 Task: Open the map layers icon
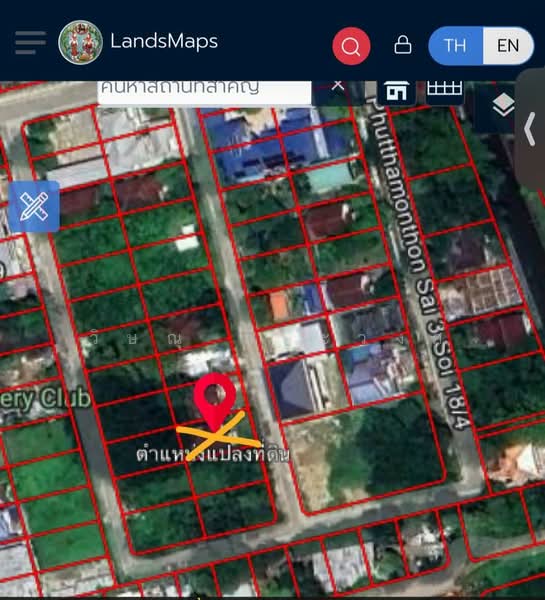point(503,105)
